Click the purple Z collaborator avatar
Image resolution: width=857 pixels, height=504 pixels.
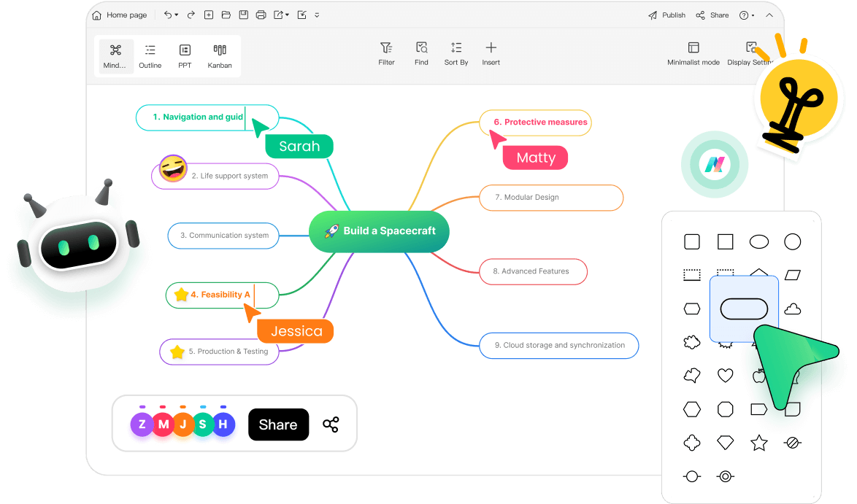click(x=142, y=424)
